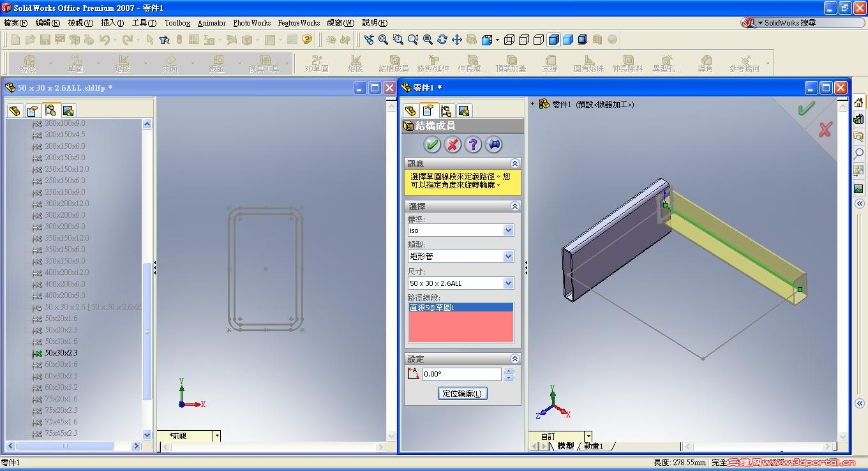Toggle Shadows in Shaded Mode
The image size is (868, 471).
pos(583,40)
